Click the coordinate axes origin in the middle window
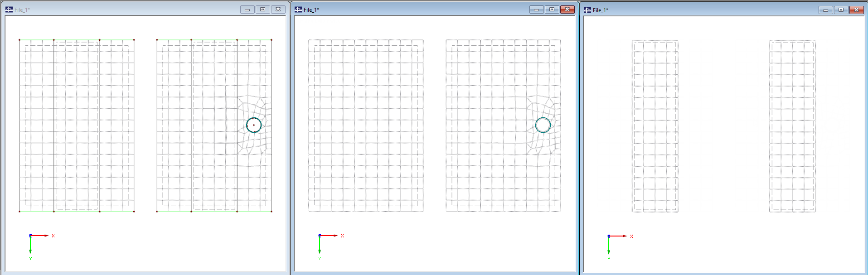 pos(320,236)
